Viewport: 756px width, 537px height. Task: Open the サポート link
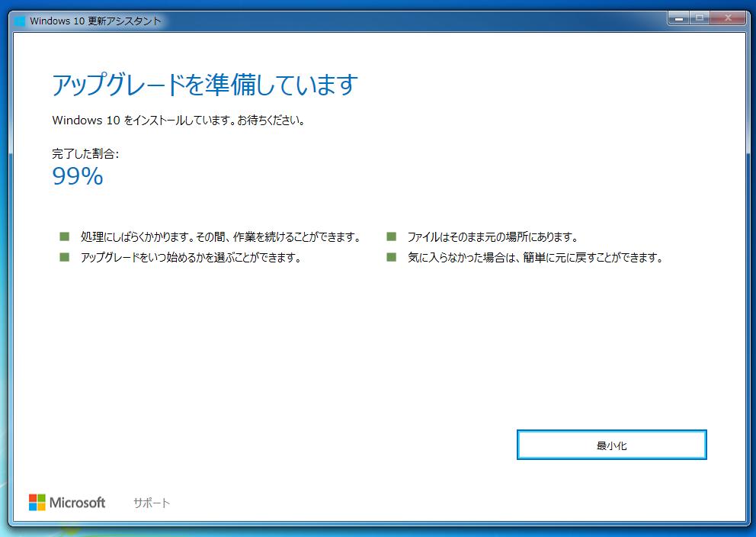(x=152, y=503)
